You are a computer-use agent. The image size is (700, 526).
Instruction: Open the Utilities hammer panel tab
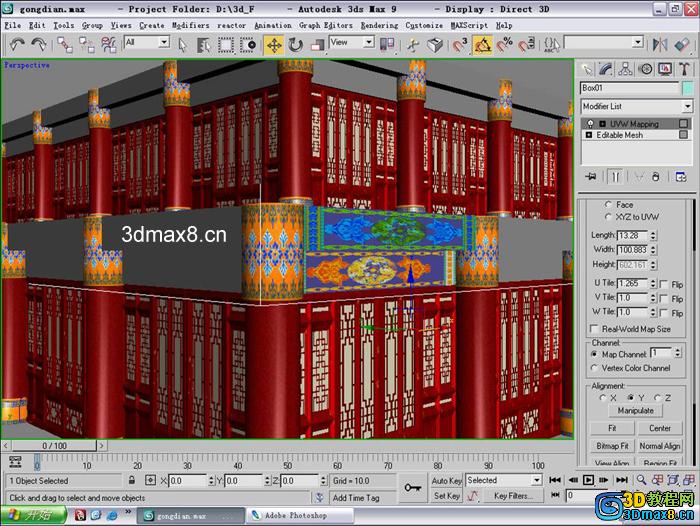pos(684,69)
